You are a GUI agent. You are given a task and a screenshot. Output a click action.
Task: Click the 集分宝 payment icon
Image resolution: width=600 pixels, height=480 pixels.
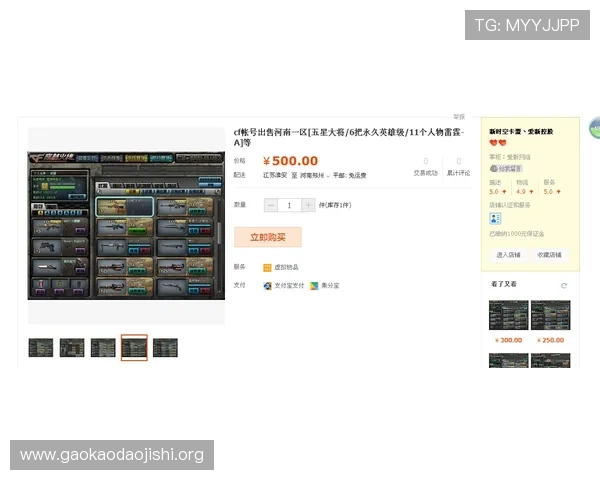(313, 285)
